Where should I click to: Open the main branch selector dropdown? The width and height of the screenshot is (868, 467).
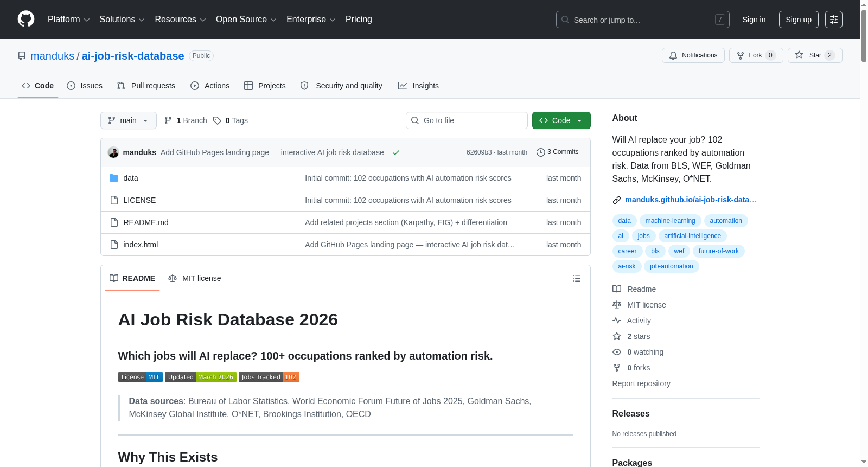(x=129, y=120)
